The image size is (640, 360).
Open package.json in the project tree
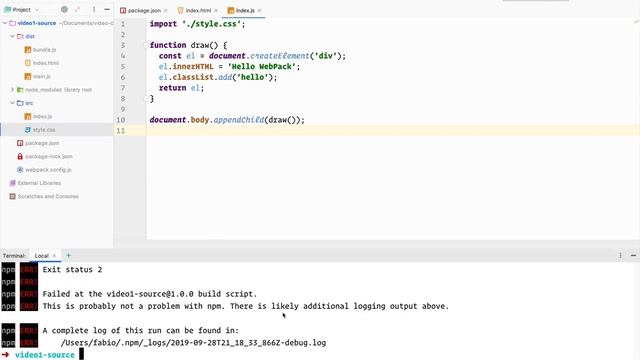click(x=42, y=143)
